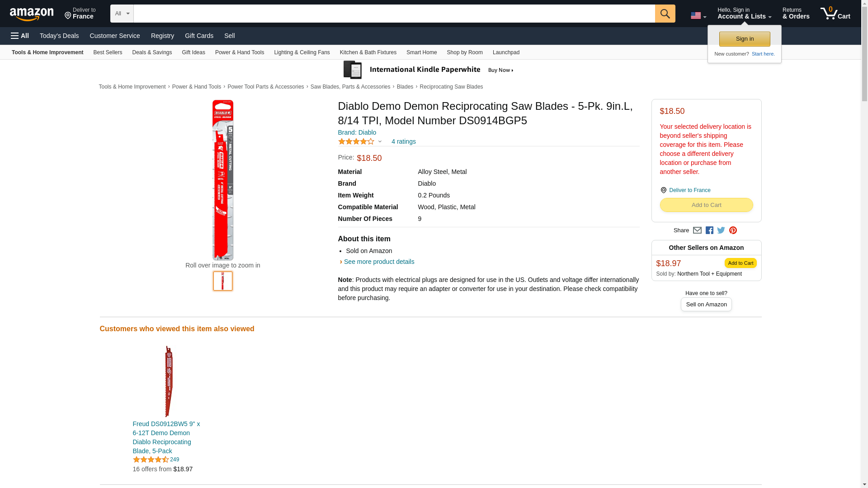
Task: Select the product image thumbnail
Action: [x=223, y=281]
